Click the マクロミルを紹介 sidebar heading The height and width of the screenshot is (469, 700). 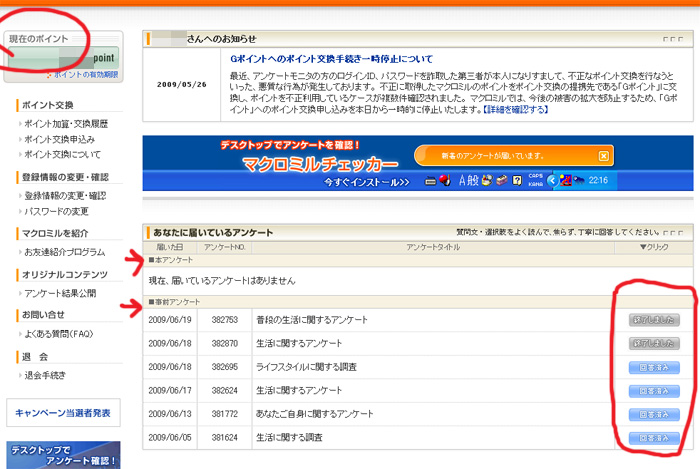click(x=55, y=233)
